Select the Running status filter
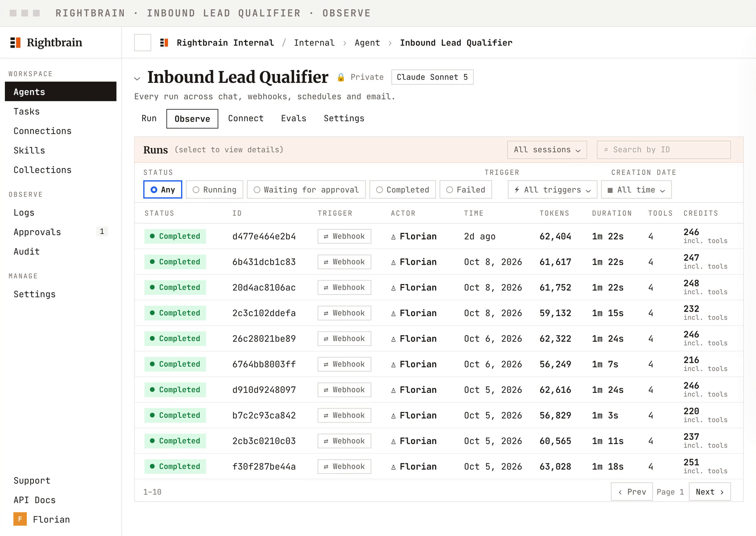The image size is (756, 536). point(214,190)
